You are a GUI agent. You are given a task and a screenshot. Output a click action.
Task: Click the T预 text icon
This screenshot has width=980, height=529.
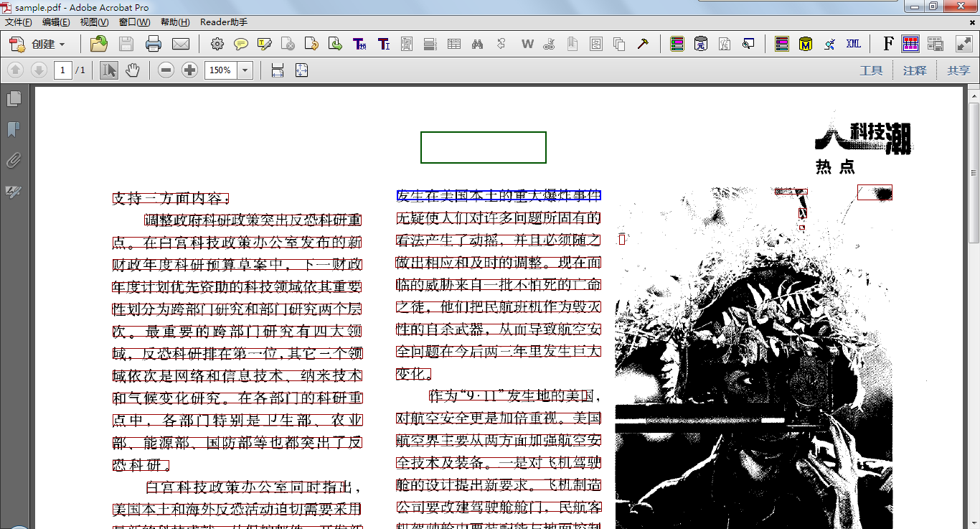coord(359,44)
